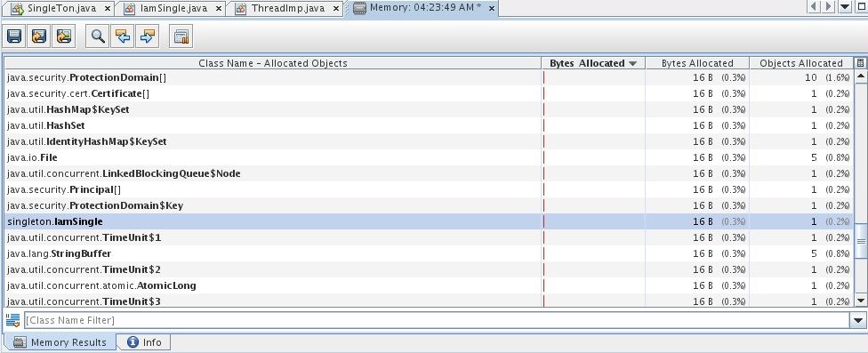Sort by the numeric Bytes Allocated column header
868x353 pixels.
[697, 63]
